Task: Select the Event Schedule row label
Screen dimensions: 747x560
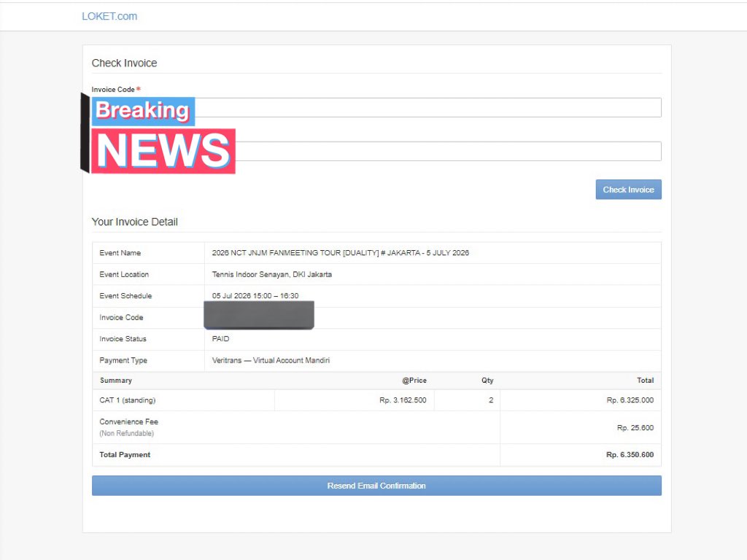Action: pyautogui.click(x=125, y=296)
